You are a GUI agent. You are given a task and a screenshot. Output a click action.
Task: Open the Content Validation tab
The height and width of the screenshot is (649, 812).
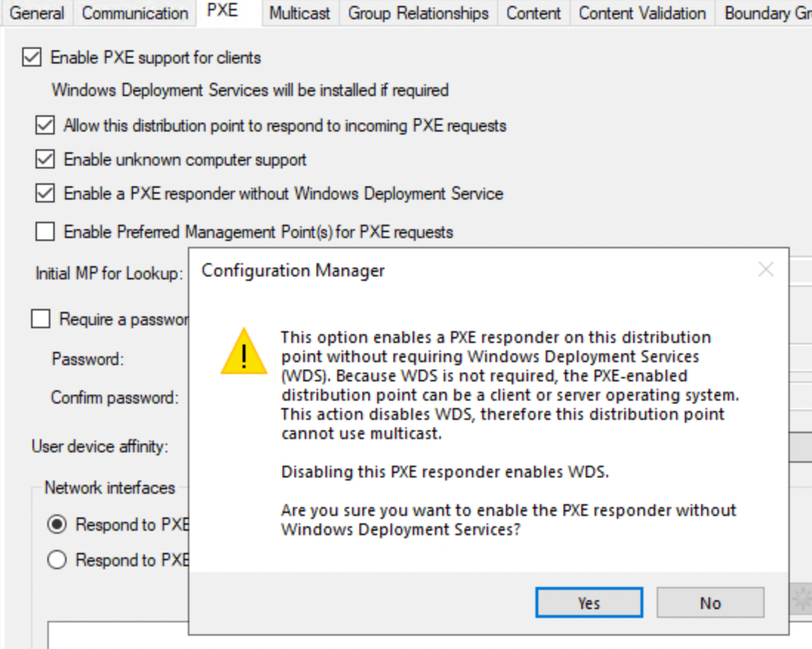coord(642,13)
